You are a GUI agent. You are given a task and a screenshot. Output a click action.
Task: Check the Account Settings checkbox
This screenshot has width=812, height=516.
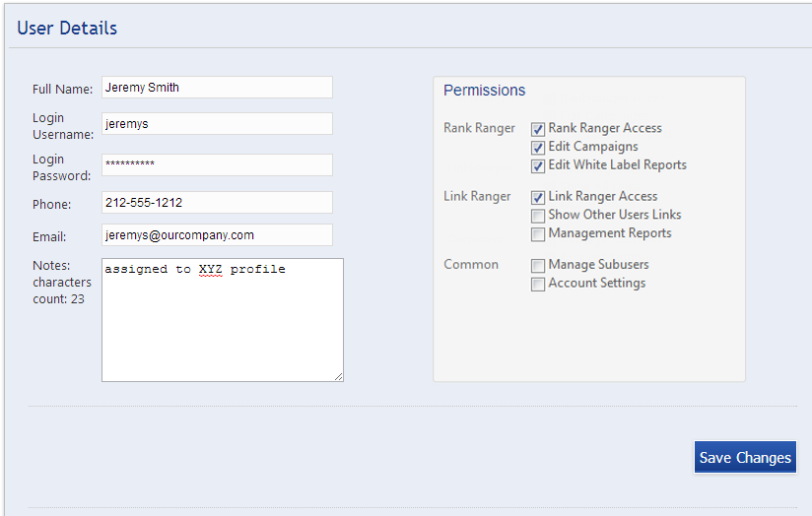[538, 285]
